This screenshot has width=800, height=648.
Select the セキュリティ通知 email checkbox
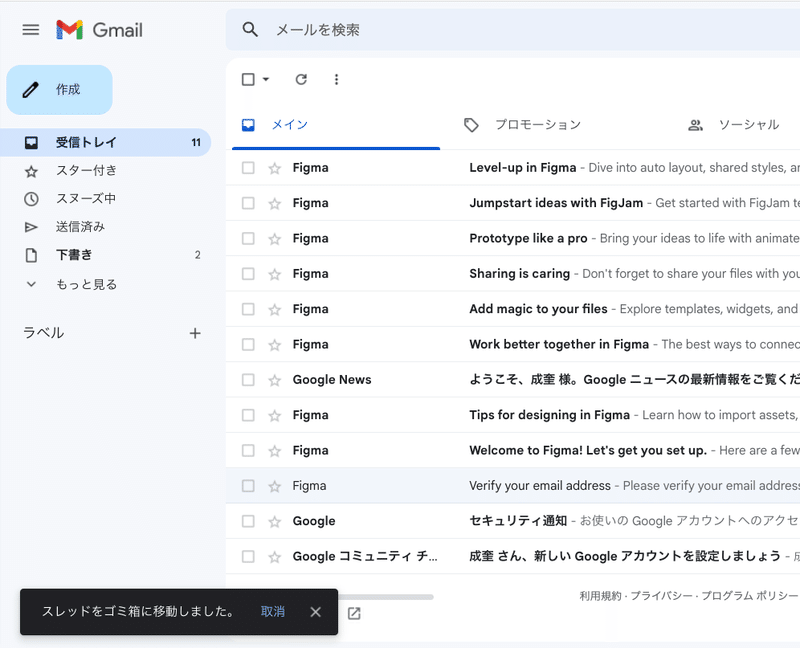[x=248, y=521]
